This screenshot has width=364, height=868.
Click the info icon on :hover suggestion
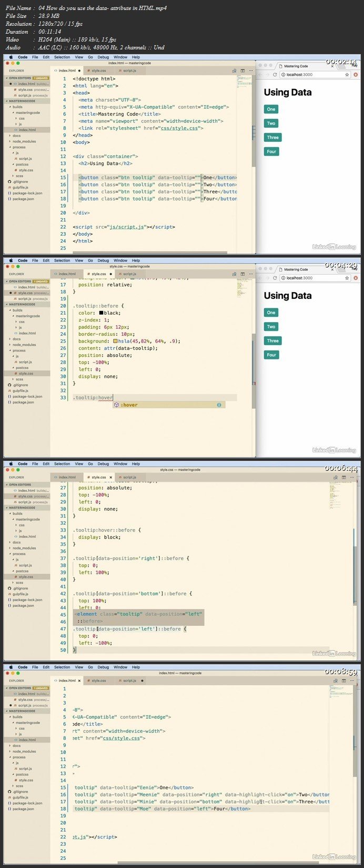[x=219, y=405]
